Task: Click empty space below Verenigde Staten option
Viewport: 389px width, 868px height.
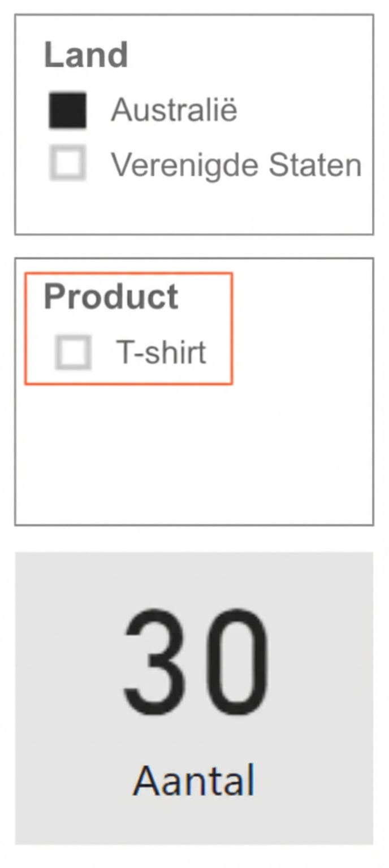Action: [x=192, y=206]
